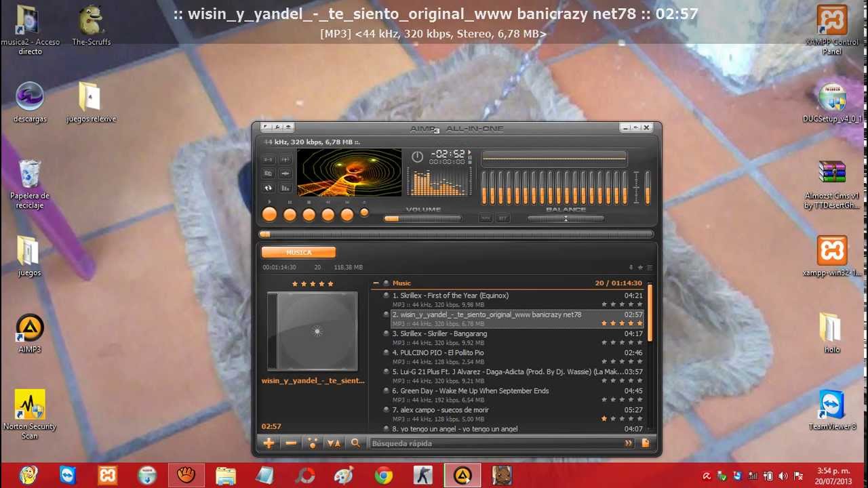Click the Play button in AIMP
This screenshot has width=868, height=488.
pyautogui.click(x=269, y=215)
